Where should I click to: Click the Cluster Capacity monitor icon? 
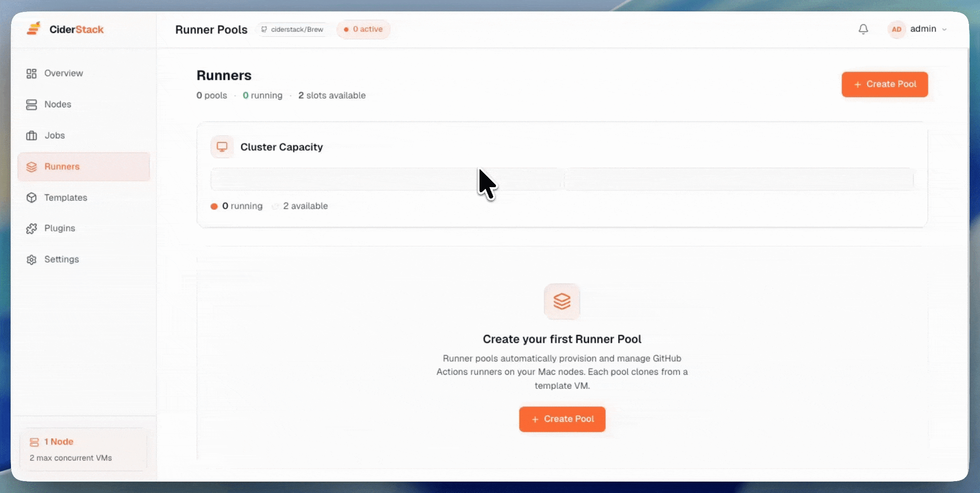222,147
